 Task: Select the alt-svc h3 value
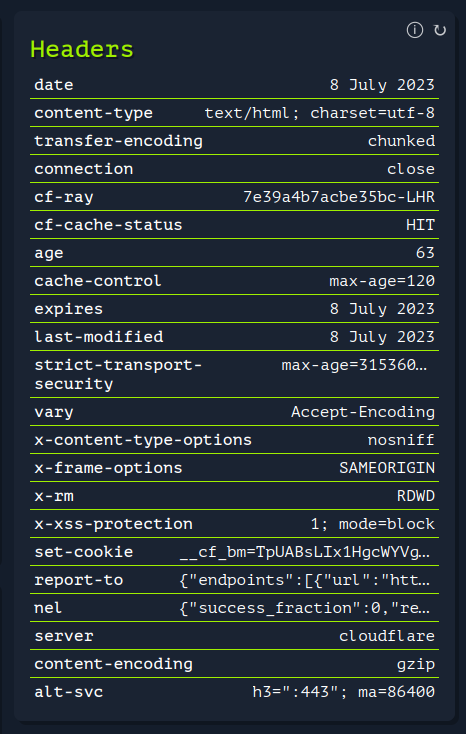coord(344,692)
